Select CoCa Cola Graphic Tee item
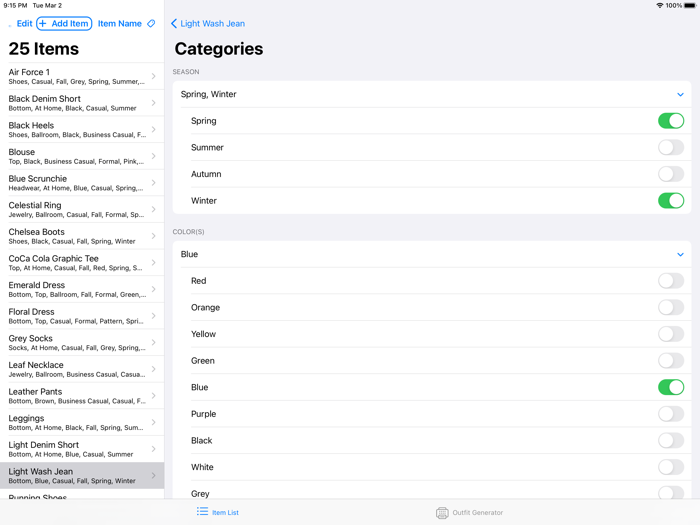 (82, 262)
